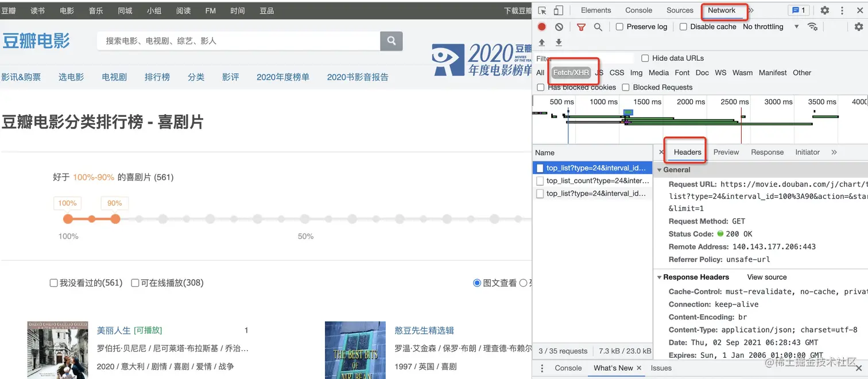Import HAR file with upload arrow
Image resolution: width=868 pixels, height=379 pixels.
(x=542, y=43)
